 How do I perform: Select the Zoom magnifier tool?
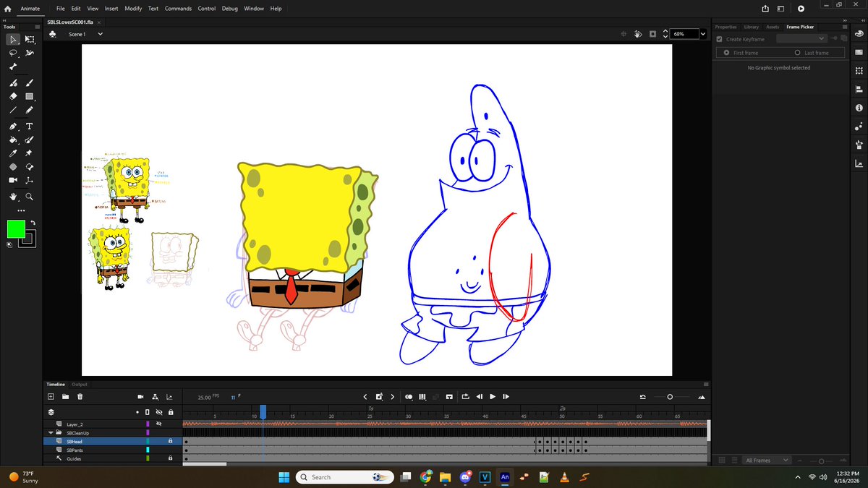click(30, 196)
